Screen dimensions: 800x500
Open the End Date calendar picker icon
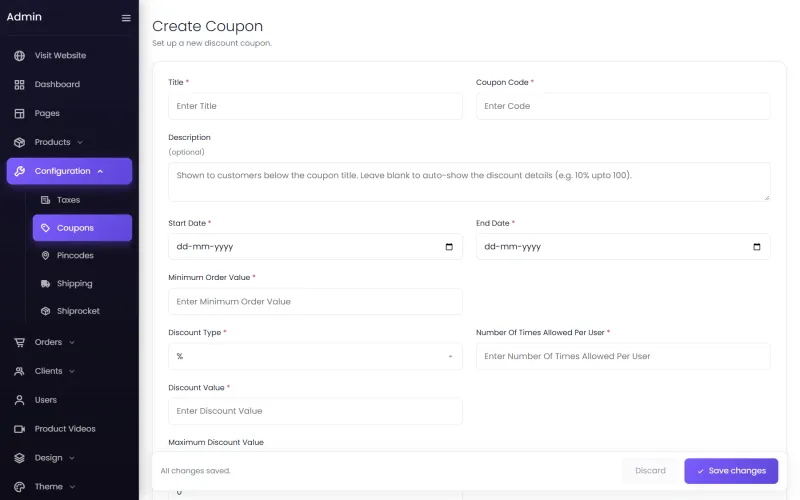[757, 247]
